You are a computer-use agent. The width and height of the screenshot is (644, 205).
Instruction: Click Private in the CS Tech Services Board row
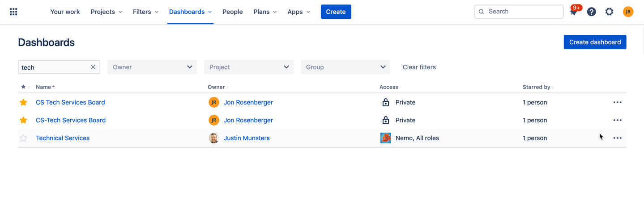click(405, 102)
